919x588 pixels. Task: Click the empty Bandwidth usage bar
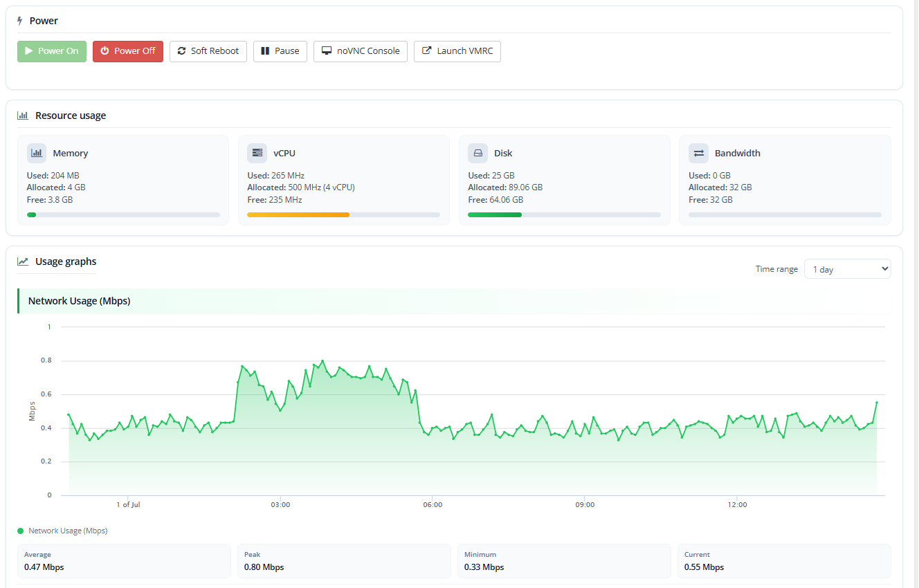785,215
